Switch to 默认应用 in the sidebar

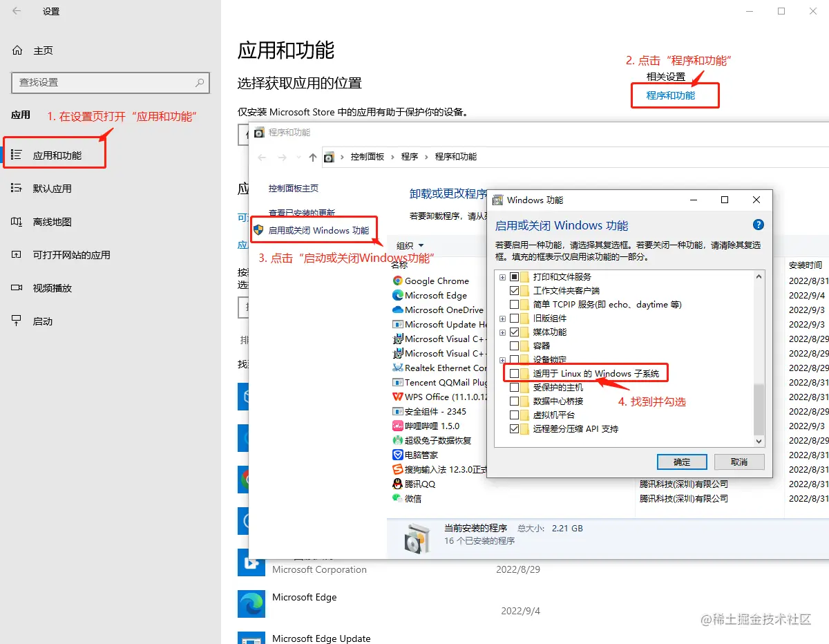pyautogui.click(x=52, y=187)
